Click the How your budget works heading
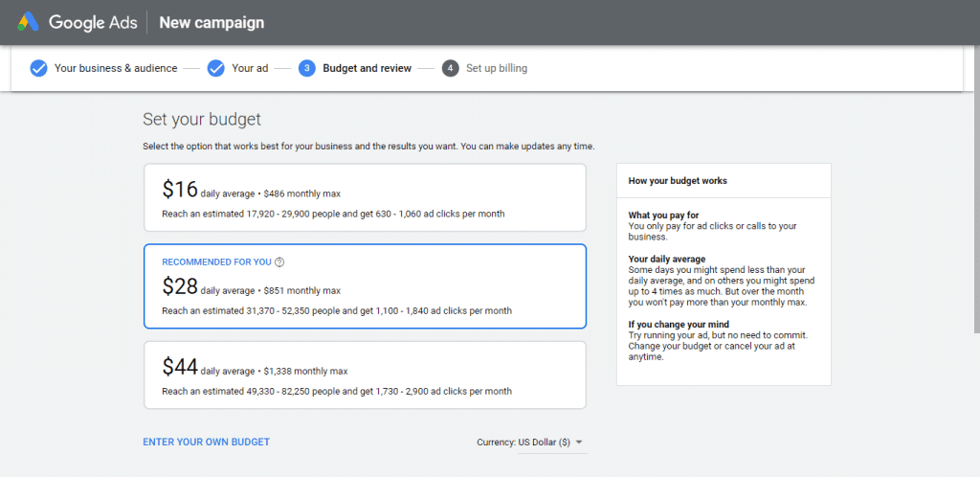The width and height of the screenshot is (980, 477). (x=678, y=180)
